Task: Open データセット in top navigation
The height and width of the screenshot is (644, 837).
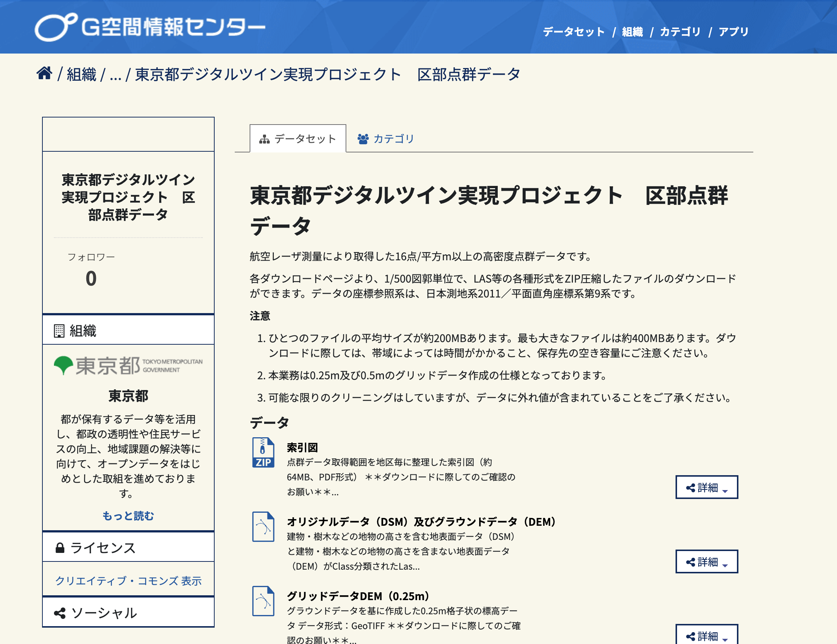Action: pos(573,32)
